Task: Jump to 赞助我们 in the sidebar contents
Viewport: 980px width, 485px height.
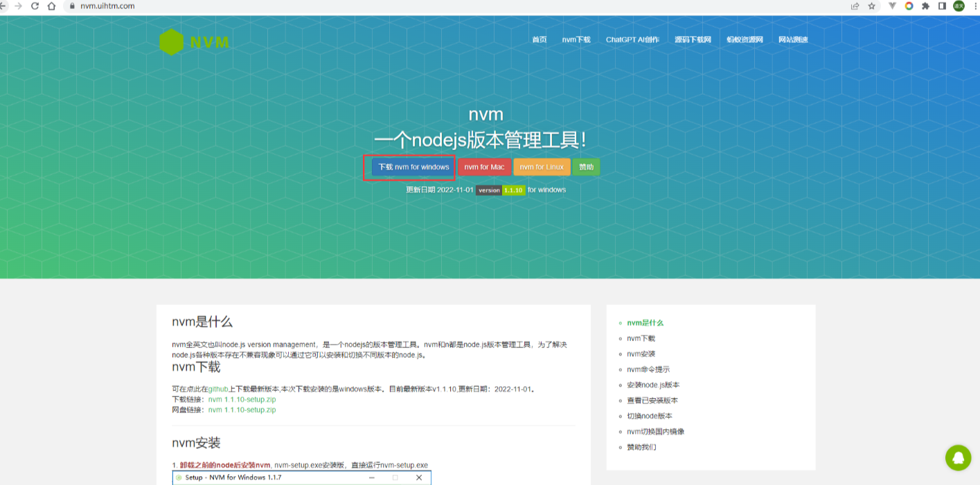Action: (641, 448)
